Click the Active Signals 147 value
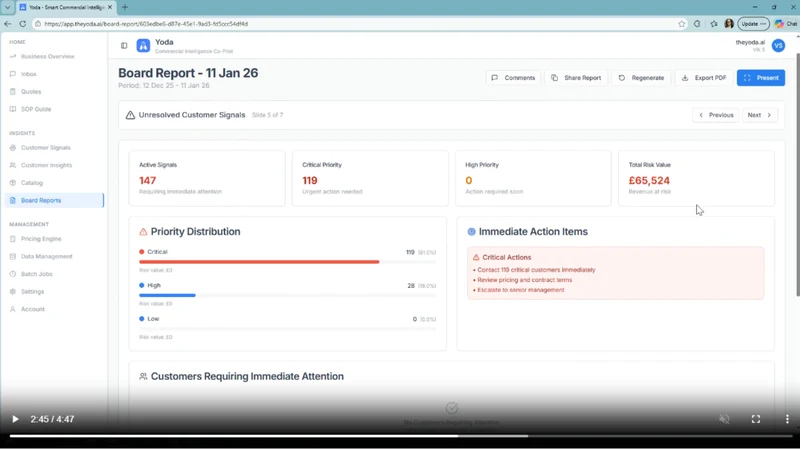This screenshot has width=800, height=450. (x=147, y=181)
